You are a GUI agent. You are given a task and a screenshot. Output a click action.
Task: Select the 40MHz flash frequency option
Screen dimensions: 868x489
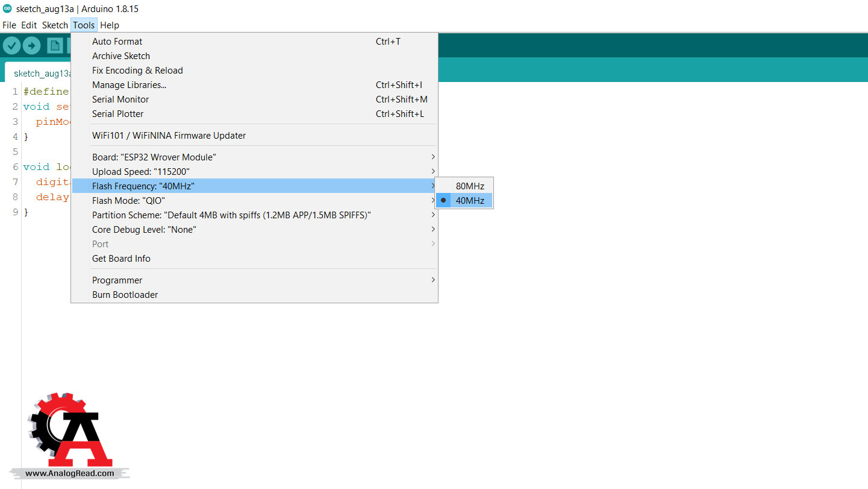point(464,200)
